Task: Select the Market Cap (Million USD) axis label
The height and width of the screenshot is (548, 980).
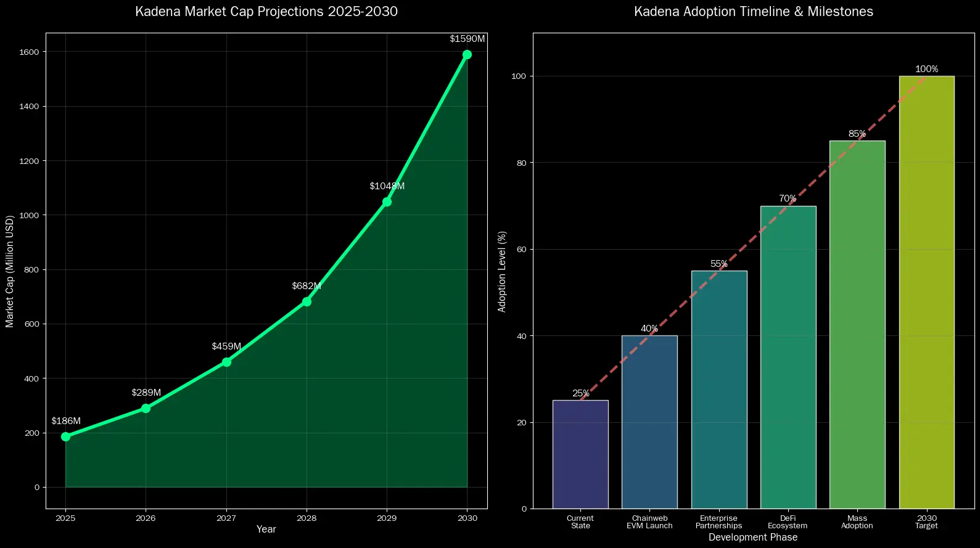Action: pos(10,271)
